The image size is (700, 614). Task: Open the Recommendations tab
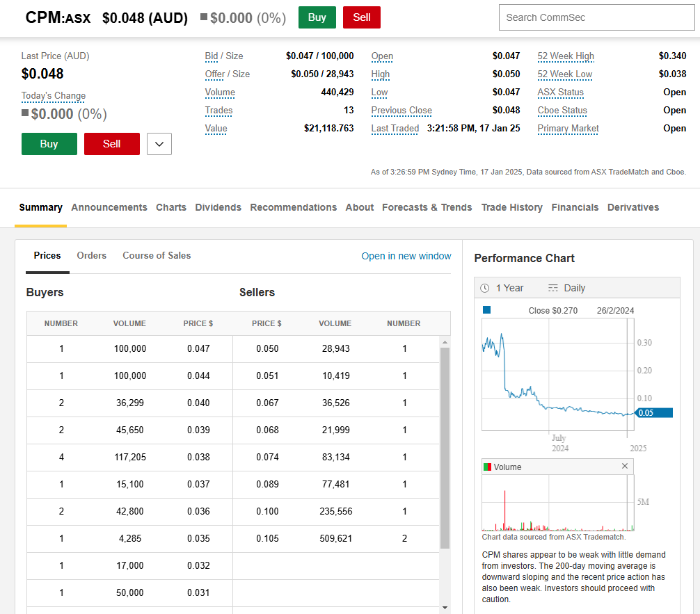[294, 207]
